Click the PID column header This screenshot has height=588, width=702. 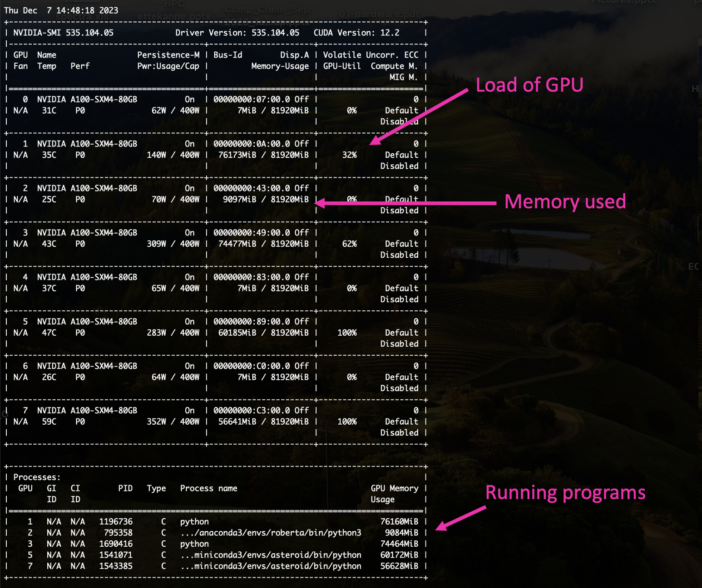[125, 488]
